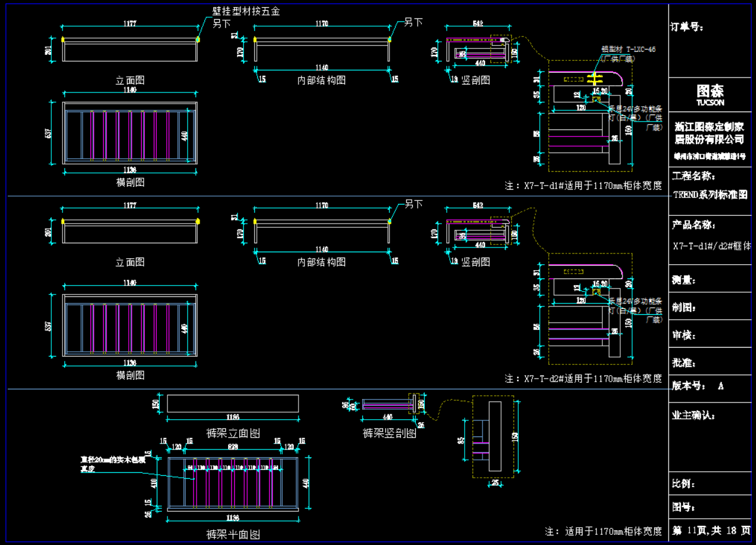Select product name text X7-T-d1#/d2#框体

(711, 246)
